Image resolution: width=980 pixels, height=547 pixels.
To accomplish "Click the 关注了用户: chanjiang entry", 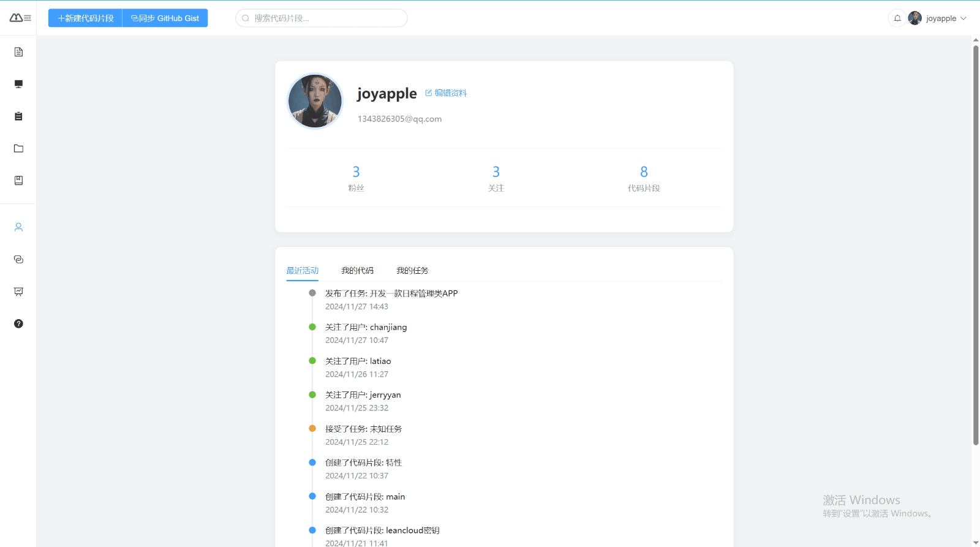I will [x=366, y=327].
